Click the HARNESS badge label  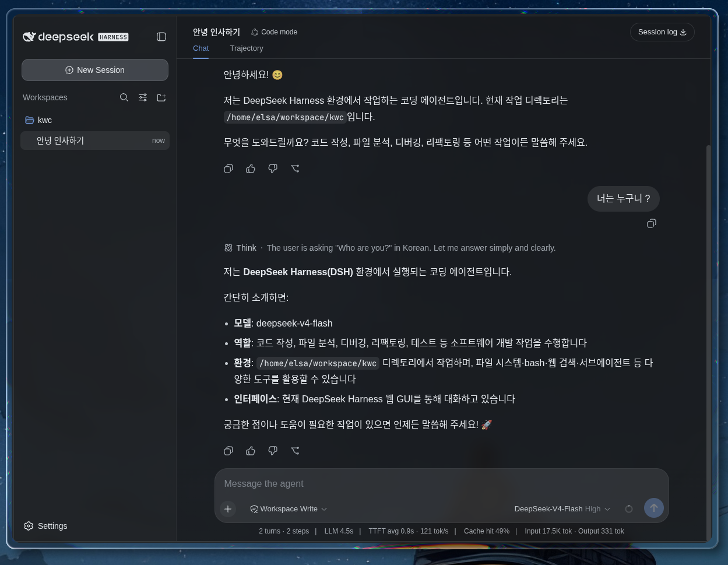tap(113, 37)
